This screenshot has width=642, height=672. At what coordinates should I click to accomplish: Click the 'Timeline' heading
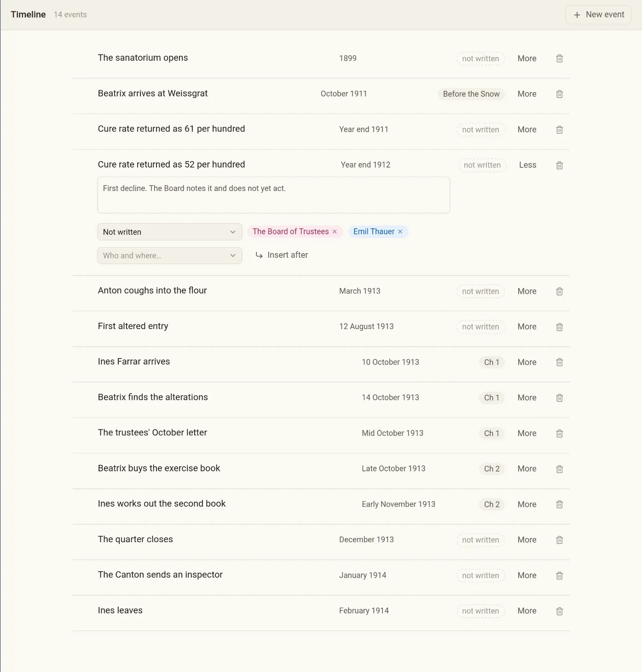pos(29,15)
